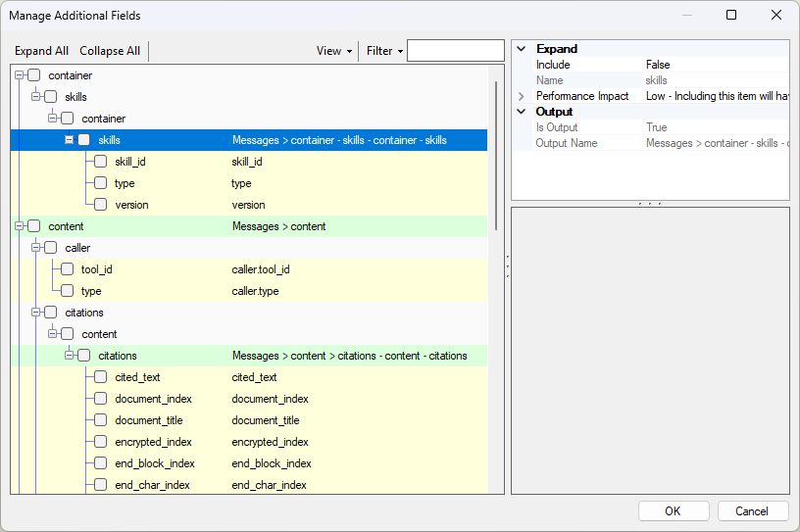The height and width of the screenshot is (532, 800).
Task: Select the version tree row label
Action: (131, 205)
